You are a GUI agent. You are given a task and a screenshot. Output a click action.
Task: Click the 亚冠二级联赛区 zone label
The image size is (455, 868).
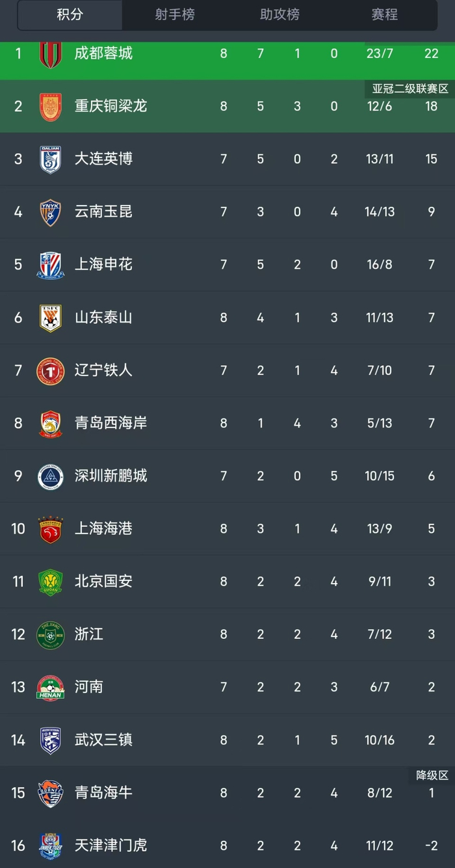coord(410,89)
